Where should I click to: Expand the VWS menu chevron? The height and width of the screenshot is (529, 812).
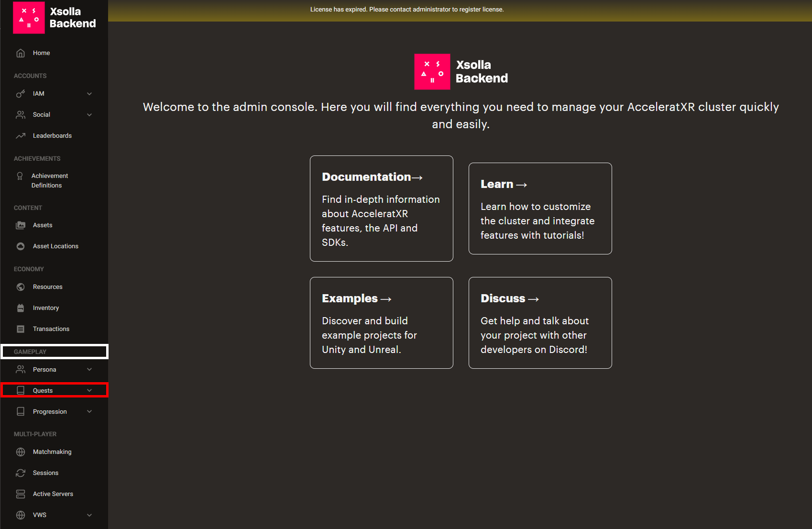(89, 515)
